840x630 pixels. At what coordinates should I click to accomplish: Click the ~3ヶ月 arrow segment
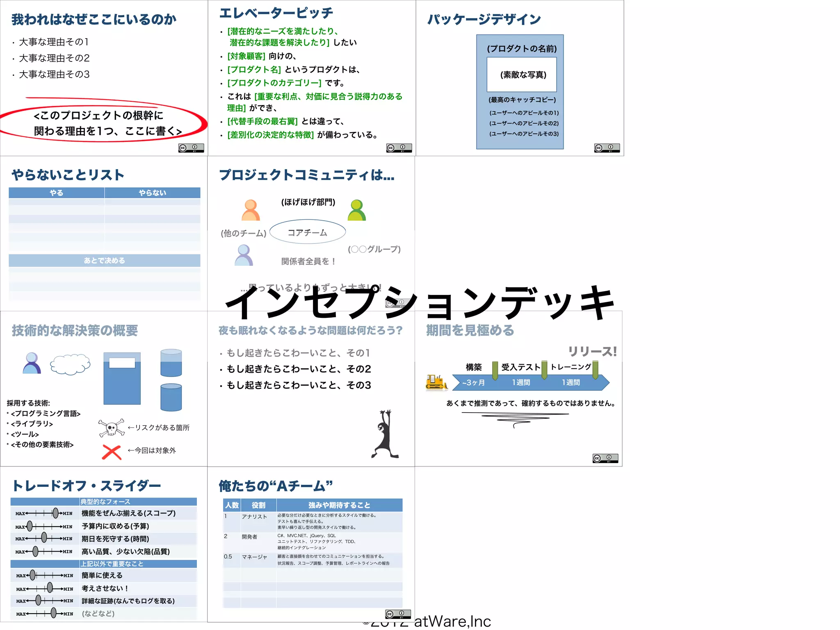click(473, 382)
